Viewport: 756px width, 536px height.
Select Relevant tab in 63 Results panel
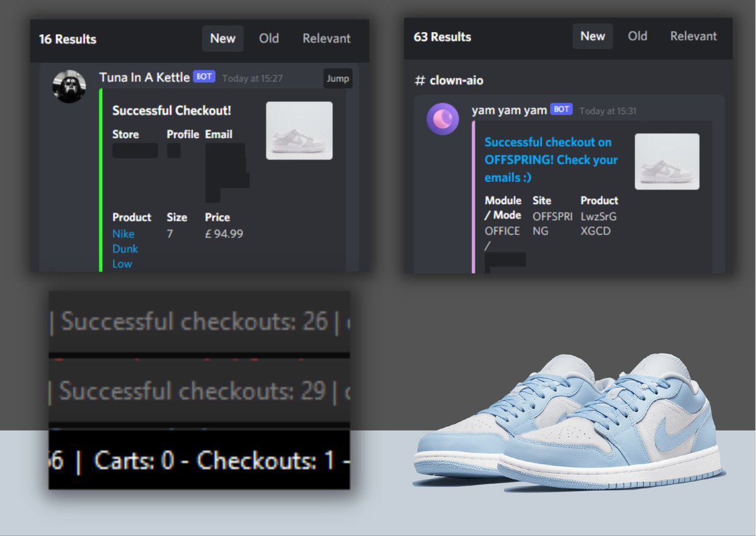coord(694,36)
